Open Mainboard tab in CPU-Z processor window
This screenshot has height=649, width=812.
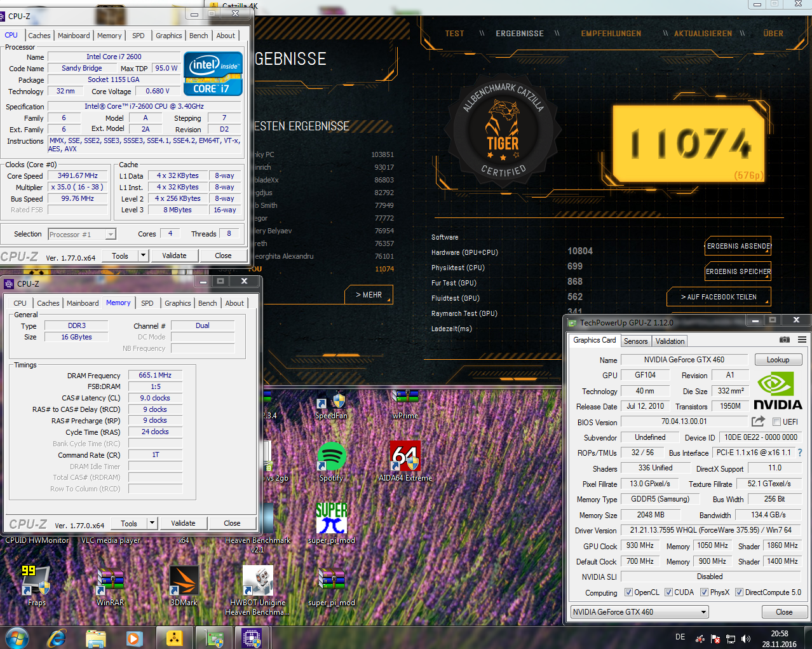(x=74, y=36)
